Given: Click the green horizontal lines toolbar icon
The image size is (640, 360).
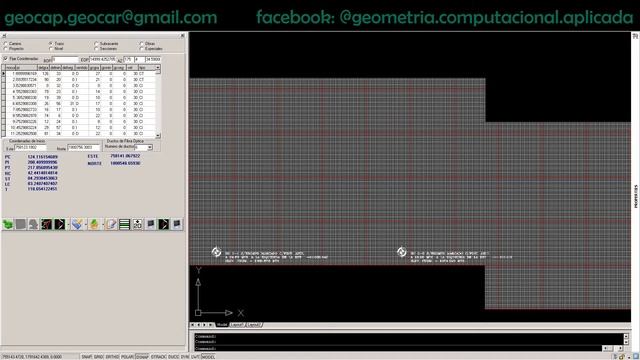Looking at the screenshot, I should point(124,224).
